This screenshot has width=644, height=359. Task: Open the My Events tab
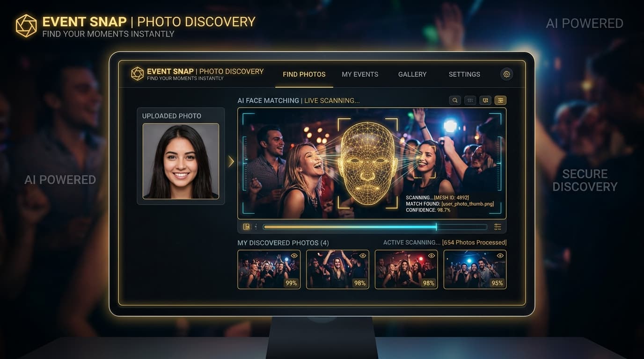(x=360, y=74)
